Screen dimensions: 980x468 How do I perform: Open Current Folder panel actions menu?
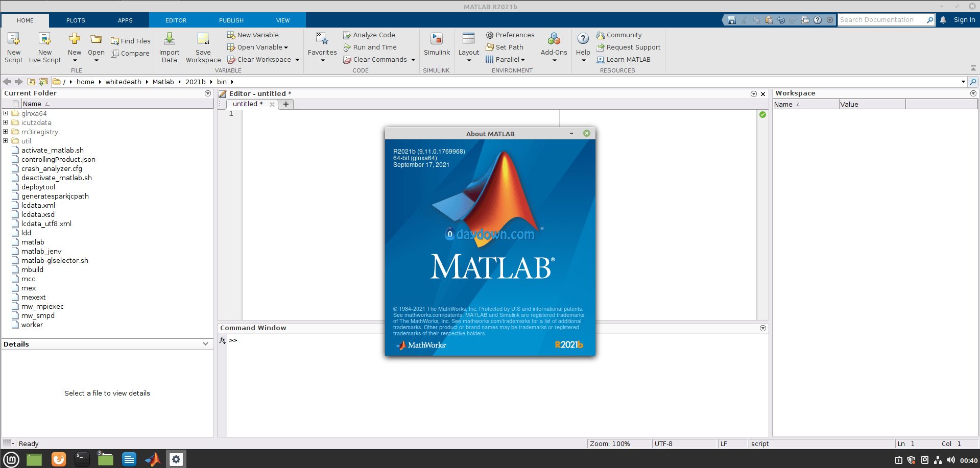click(x=208, y=93)
